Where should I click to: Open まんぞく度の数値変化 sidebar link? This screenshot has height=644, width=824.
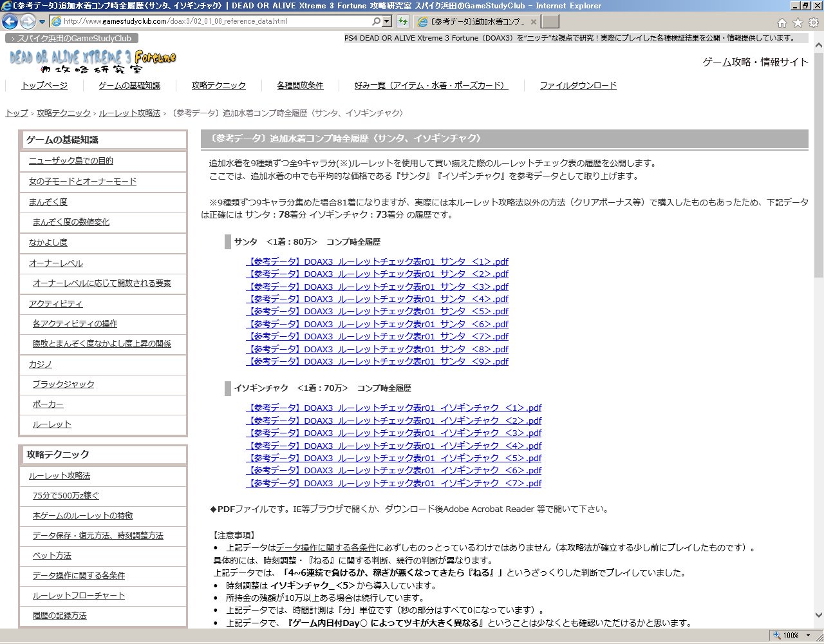point(71,222)
